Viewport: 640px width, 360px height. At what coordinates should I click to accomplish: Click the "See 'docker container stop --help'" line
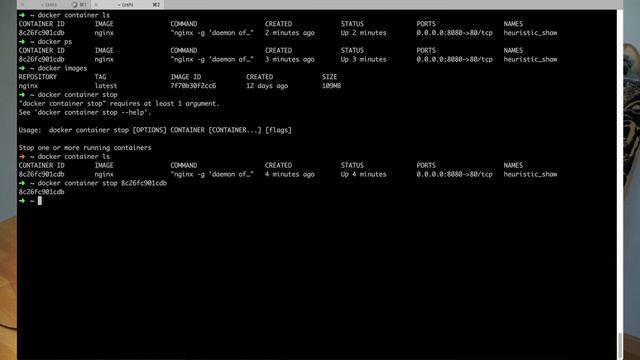pos(85,113)
